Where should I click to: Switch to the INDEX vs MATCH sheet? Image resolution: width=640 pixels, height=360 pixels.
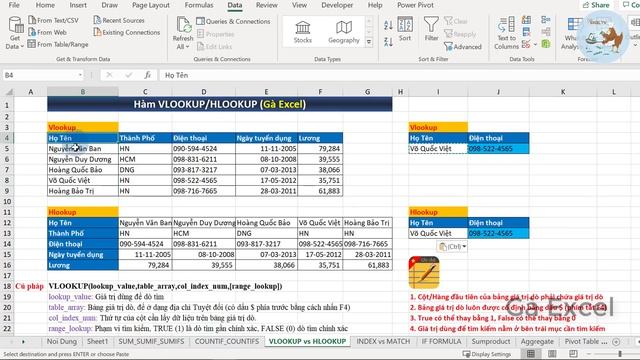pos(383,342)
